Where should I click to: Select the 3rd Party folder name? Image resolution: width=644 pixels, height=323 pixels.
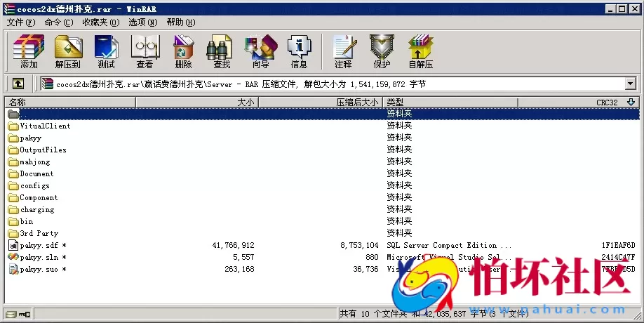point(39,233)
